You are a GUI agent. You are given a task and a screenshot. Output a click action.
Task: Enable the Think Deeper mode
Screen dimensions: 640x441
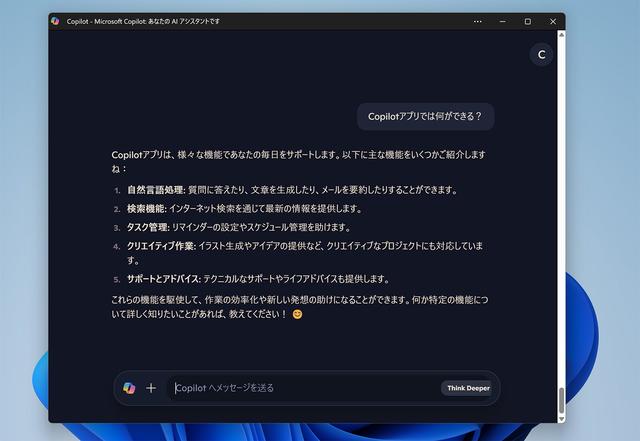click(468, 388)
